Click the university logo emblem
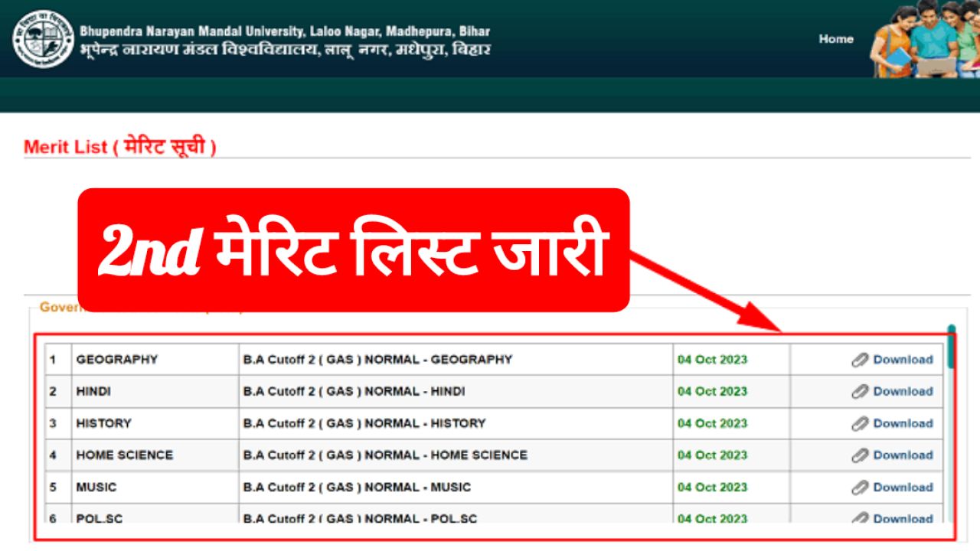This screenshot has height=551, width=980. [42, 39]
